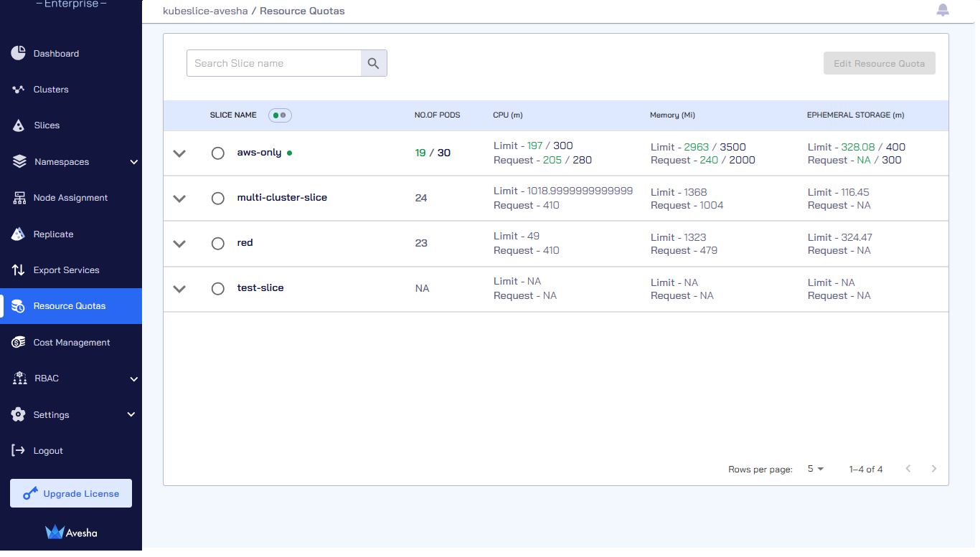980x557 pixels.
Task: Click the Logout link
Action: 48,451
